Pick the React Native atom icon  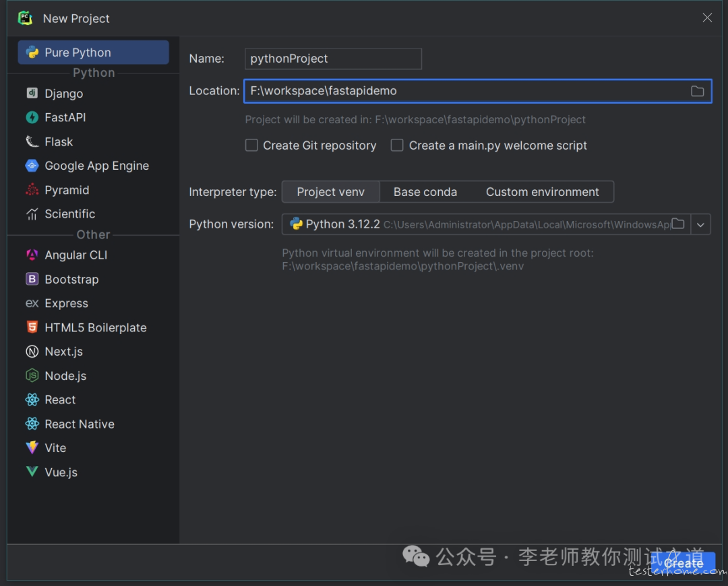coord(32,424)
